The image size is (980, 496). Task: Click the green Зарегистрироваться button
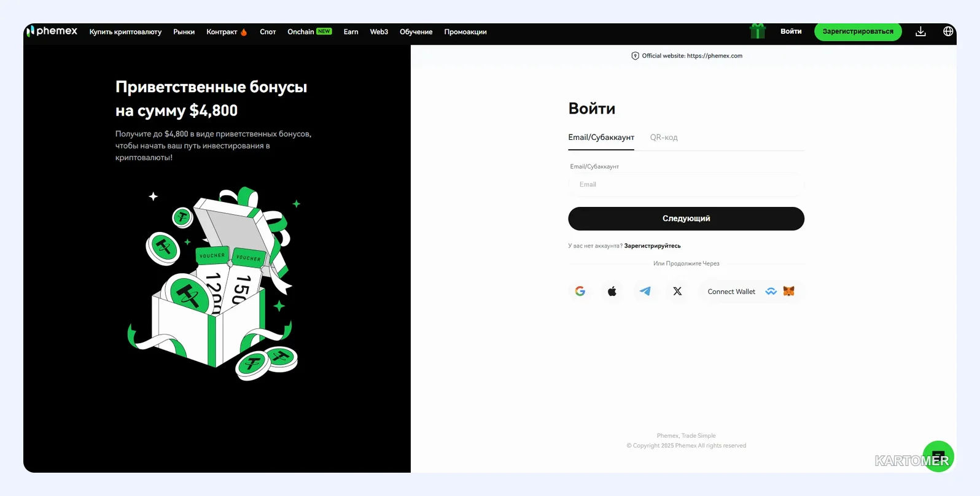858,31
